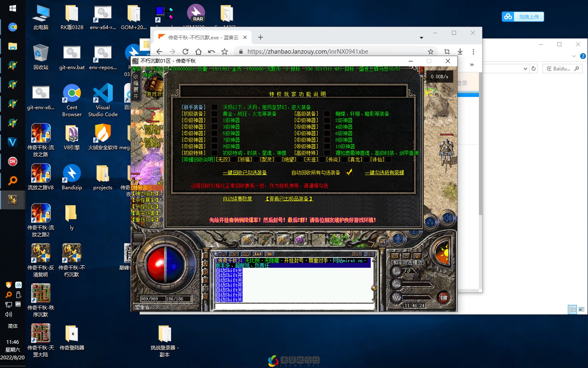The image size is (588, 368).
Task: Click the chat text input field
Action: click(x=294, y=306)
